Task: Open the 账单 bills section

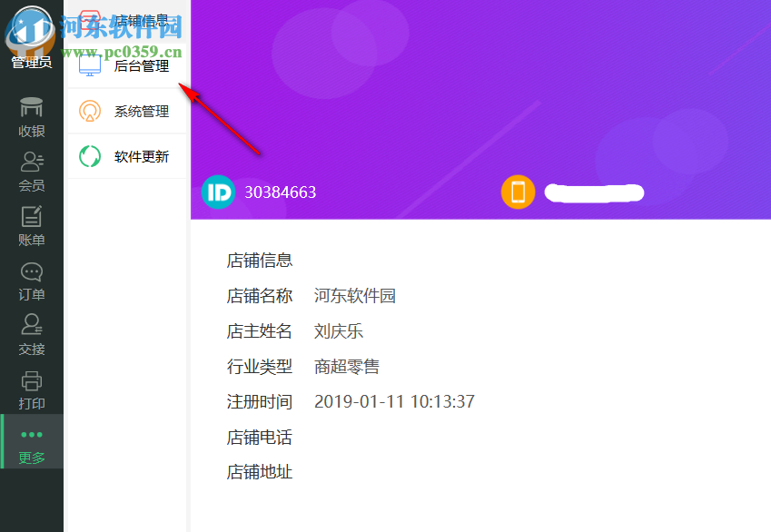Action: [x=32, y=227]
